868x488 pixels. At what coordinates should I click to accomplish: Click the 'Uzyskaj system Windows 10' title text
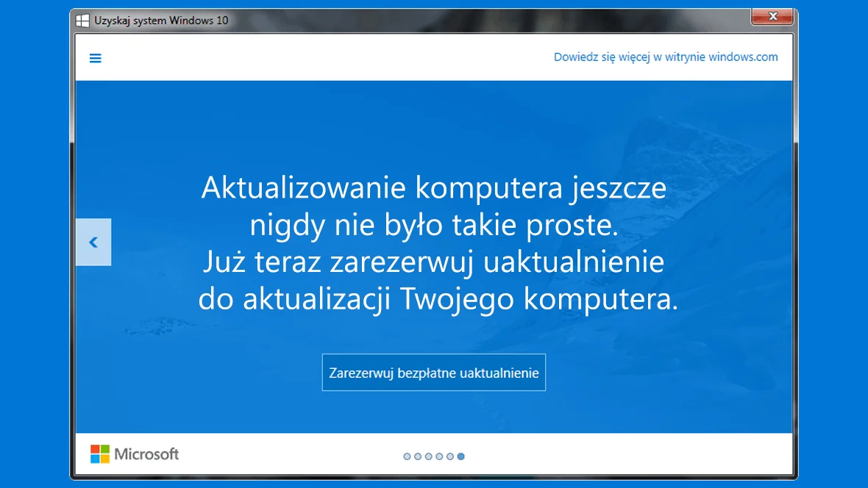pos(161,21)
